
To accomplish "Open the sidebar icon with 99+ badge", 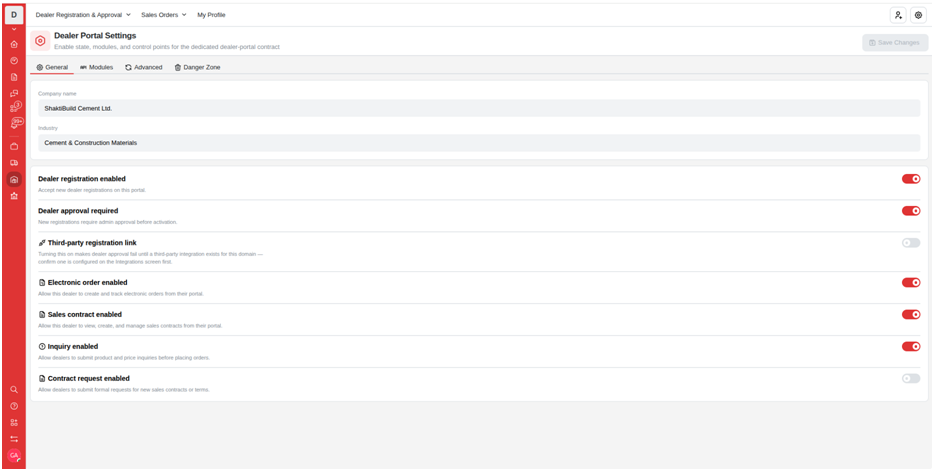I will [15, 123].
